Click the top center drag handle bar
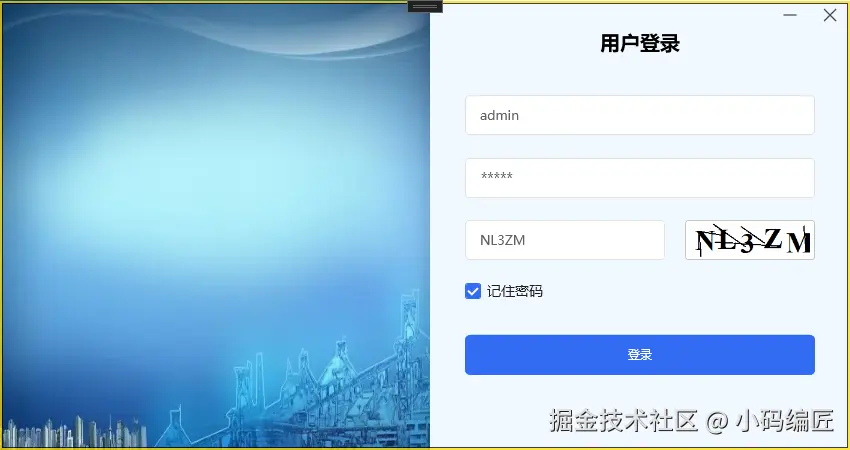The image size is (850, 450). 426,7
